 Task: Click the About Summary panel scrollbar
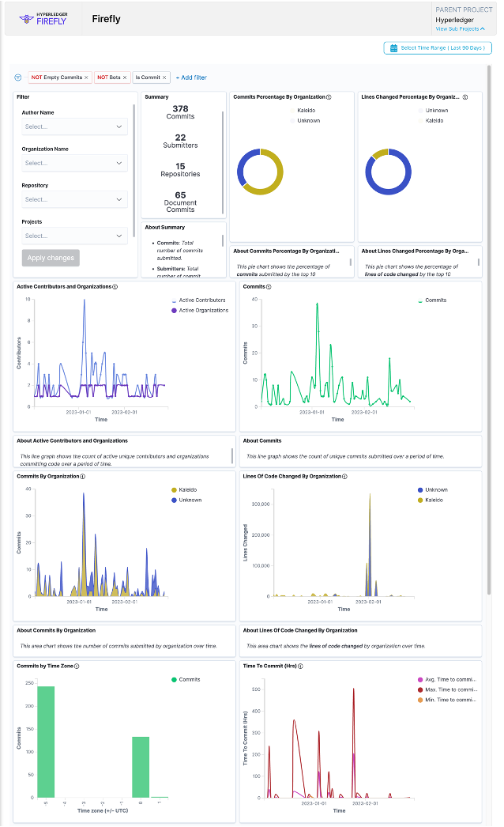point(223,240)
